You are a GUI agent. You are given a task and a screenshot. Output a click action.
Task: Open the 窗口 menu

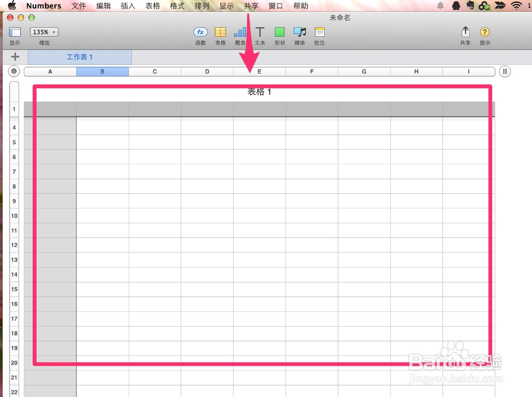point(276,6)
